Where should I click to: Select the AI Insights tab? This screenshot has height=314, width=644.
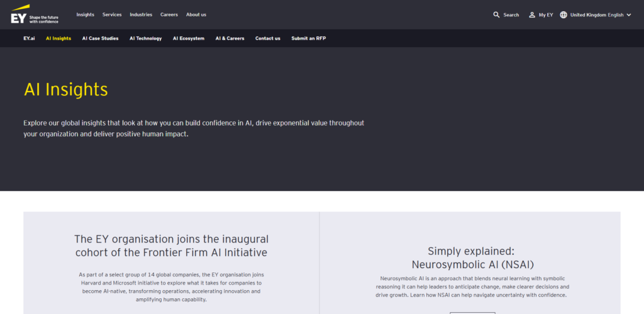[58, 38]
